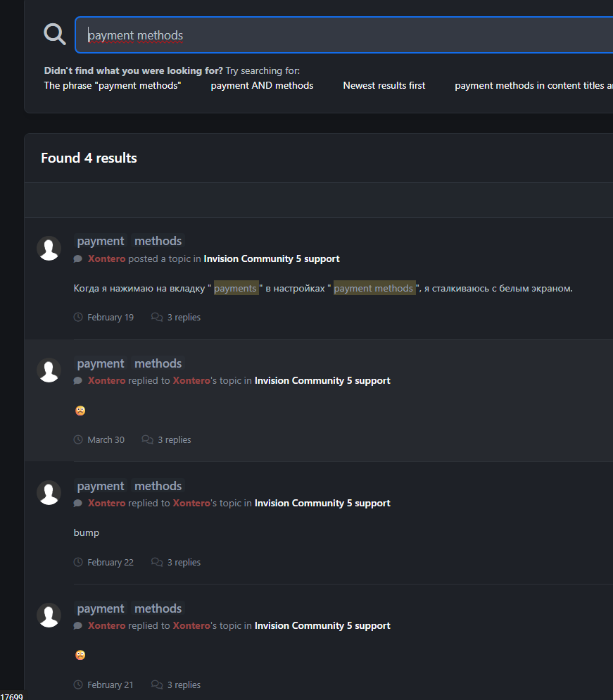The width and height of the screenshot is (613, 700).
Task: Click the payment methods search input field
Action: [x=344, y=35]
